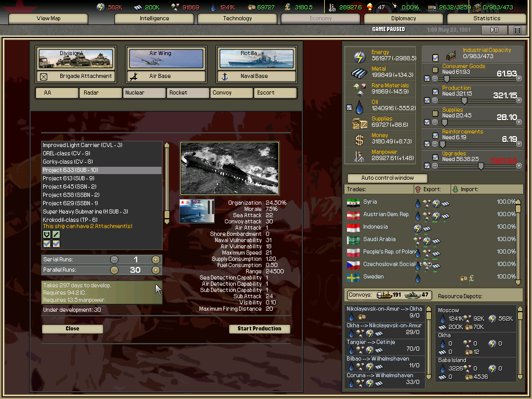The height and width of the screenshot is (399, 532).
Task: Toggle the Industrial Capacity checkbox
Action: click(x=435, y=58)
